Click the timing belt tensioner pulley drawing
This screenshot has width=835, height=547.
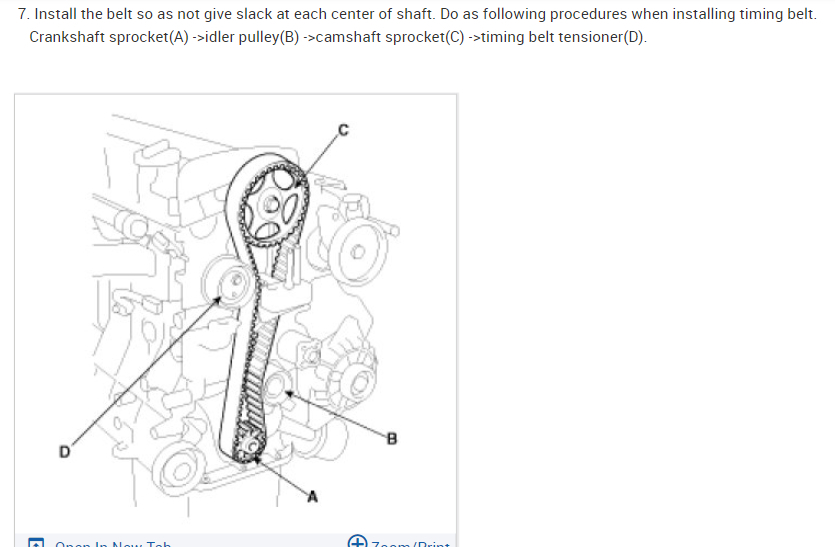coord(230,282)
